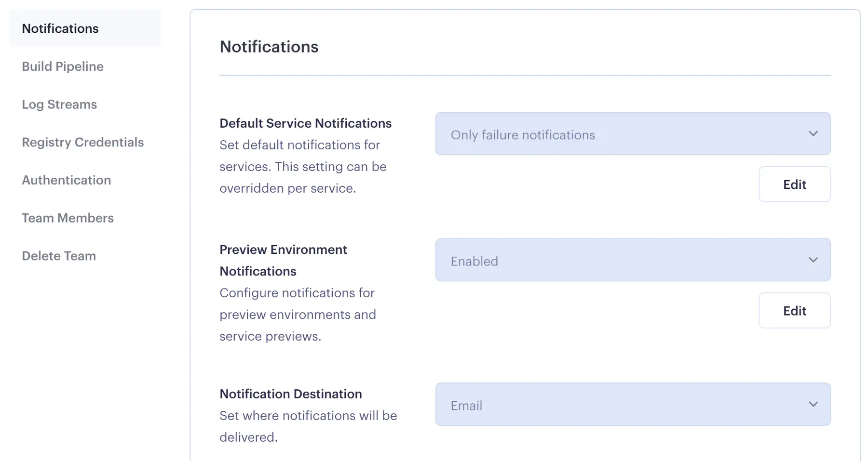Open the Log Streams section
This screenshot has height=461, width=868.
[59, 104]
